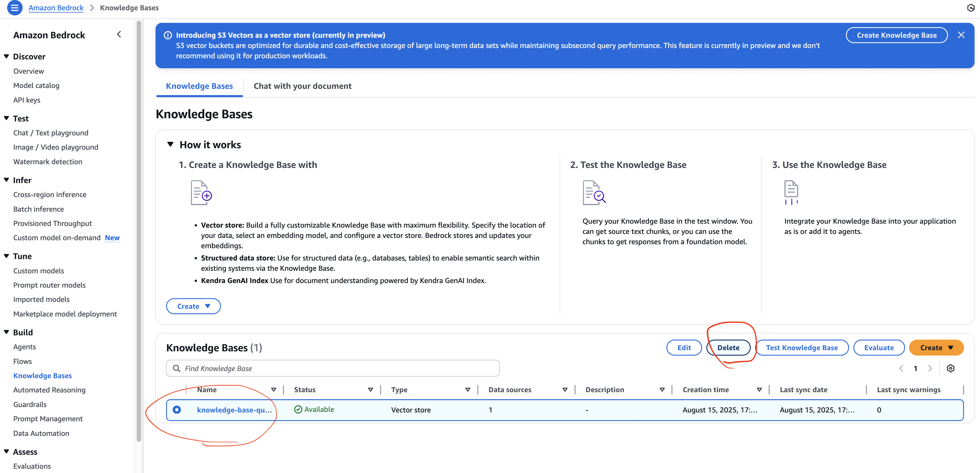Open the orange Create dropdown button
This screenshot has height=473, width=980.
(x=936, y=348)
